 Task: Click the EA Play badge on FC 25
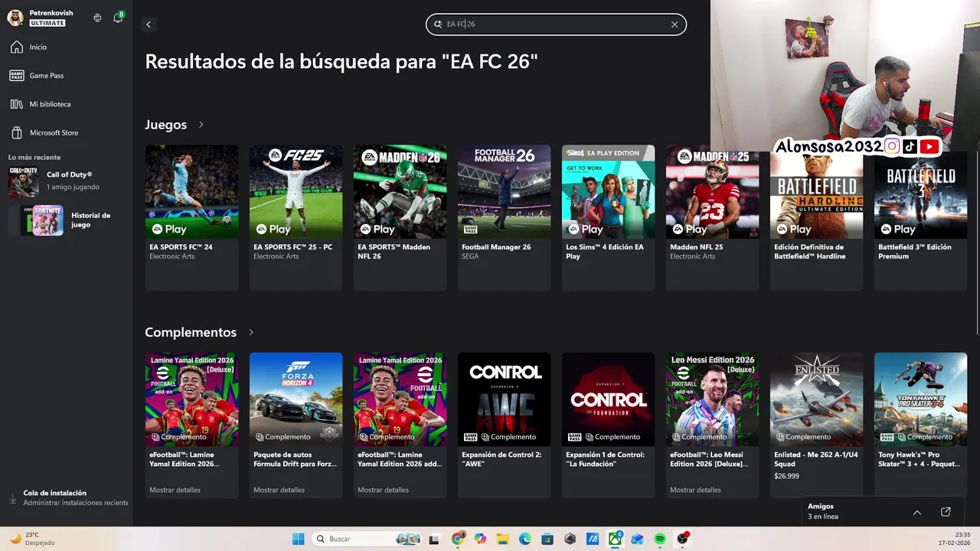click(273, 229)
